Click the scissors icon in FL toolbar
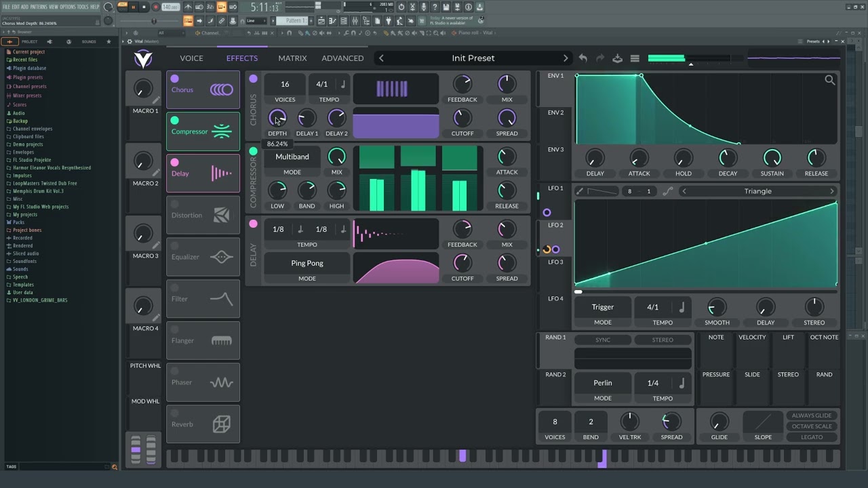The image size is (868, 488). point(412,7)
